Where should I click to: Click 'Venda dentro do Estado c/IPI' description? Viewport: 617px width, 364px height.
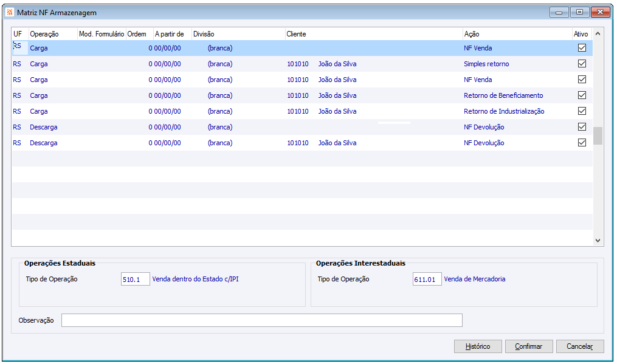195,279
